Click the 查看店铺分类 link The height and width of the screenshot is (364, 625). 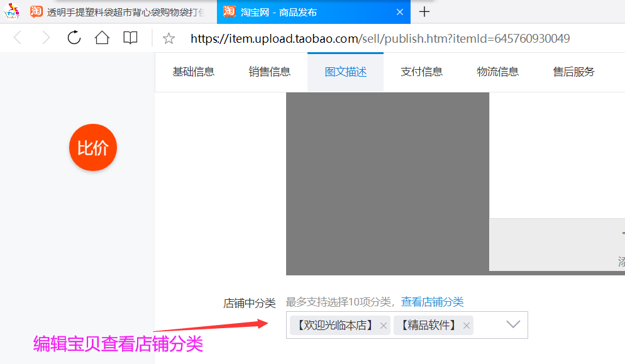pos(433,302)
